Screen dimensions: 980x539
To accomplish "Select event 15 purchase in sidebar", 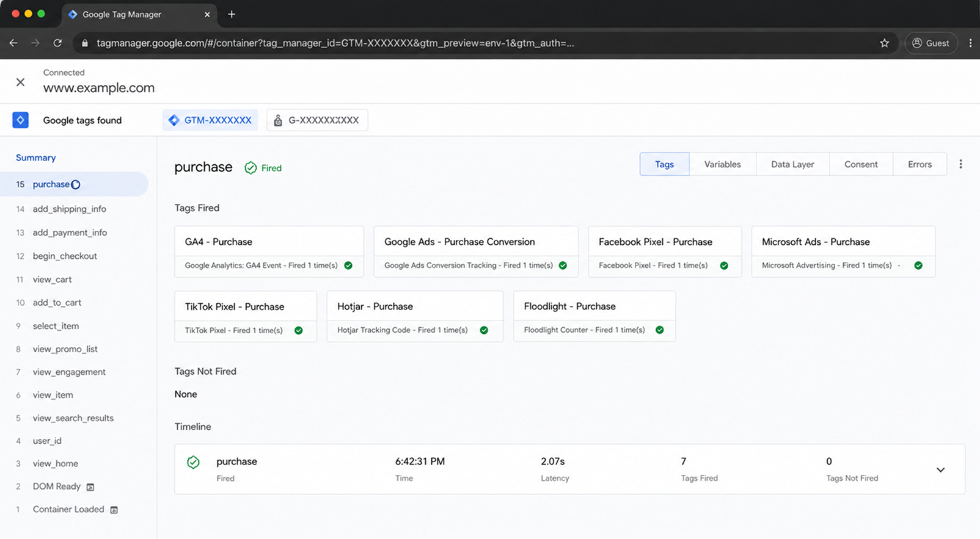I will [x=74, y=184].
